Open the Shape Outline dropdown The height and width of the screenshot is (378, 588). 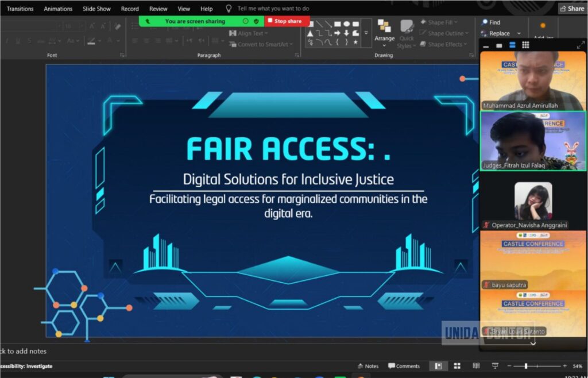pyautogui.click(x=444, y=33)
